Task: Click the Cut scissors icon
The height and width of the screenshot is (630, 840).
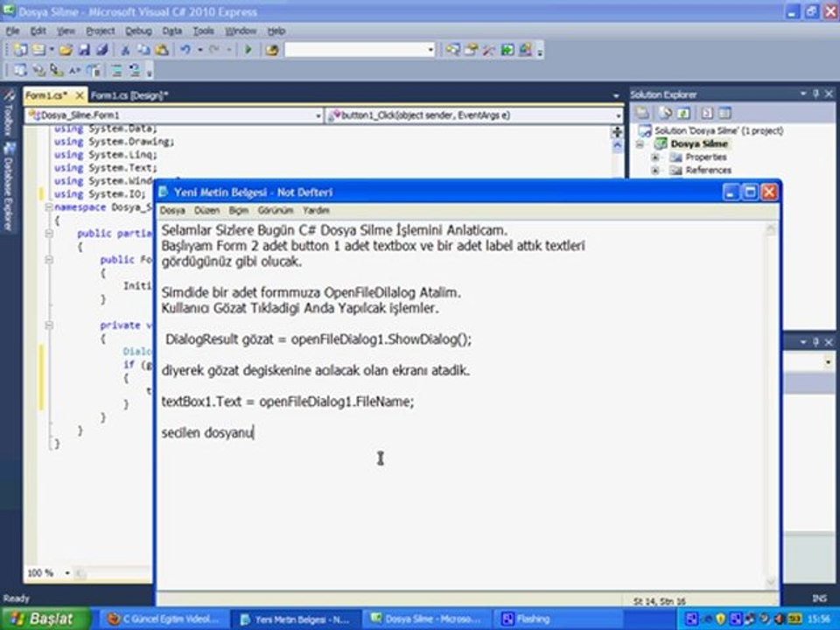Action: (x=125, y=50)
